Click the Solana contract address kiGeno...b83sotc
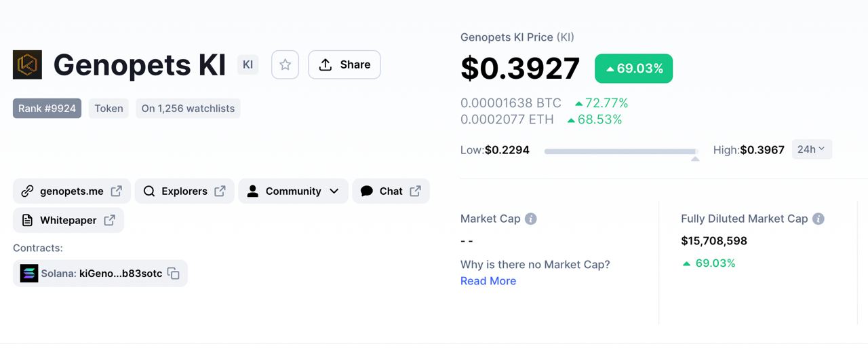The width and height of the screenshot is (868, 353). (121, 274)
